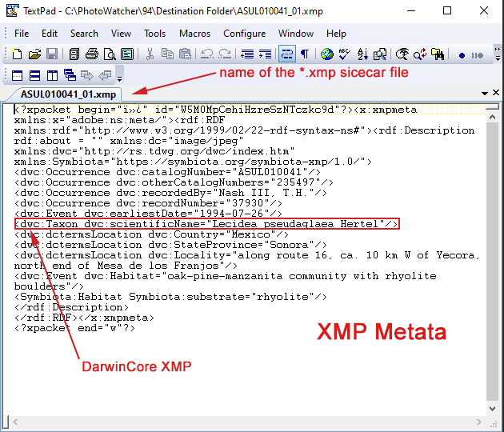Screen dimensions: 504x432
Task: Click horizontal scrollbar left arrow
Action: tap(15, 422)
